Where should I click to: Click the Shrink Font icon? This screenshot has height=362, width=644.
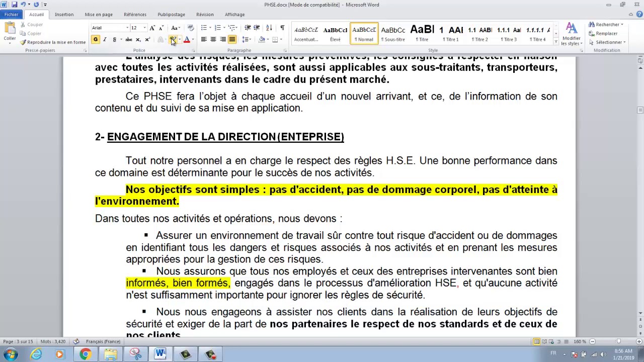161,28
